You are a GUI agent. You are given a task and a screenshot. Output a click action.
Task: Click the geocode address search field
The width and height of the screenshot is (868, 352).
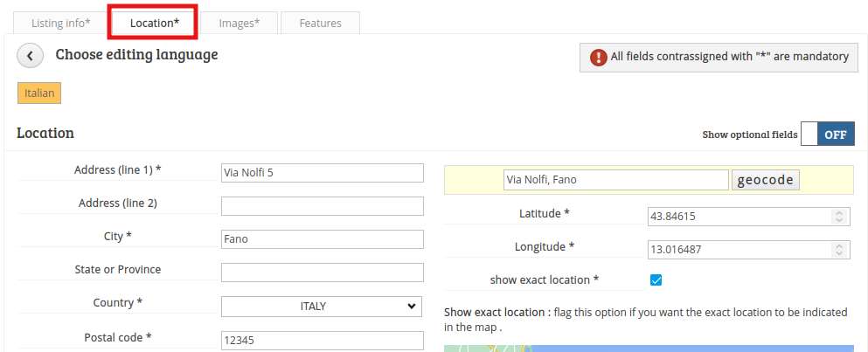[x=616, y=180]
